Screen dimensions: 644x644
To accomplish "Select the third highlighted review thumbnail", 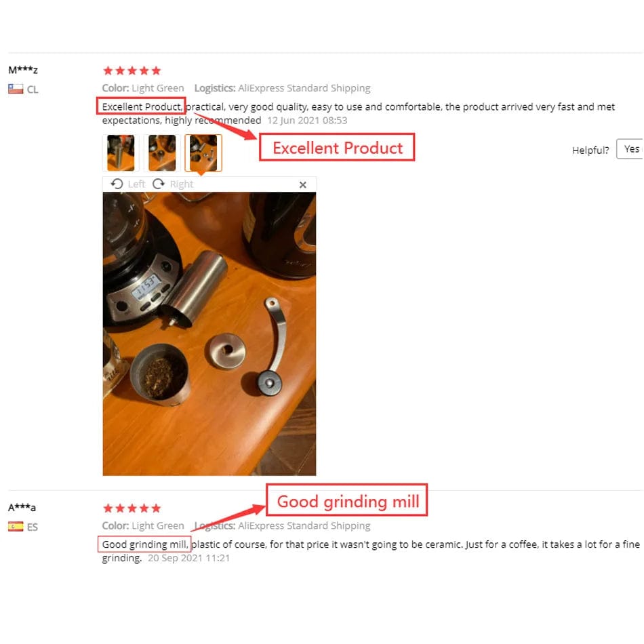I will coord(203,153).
